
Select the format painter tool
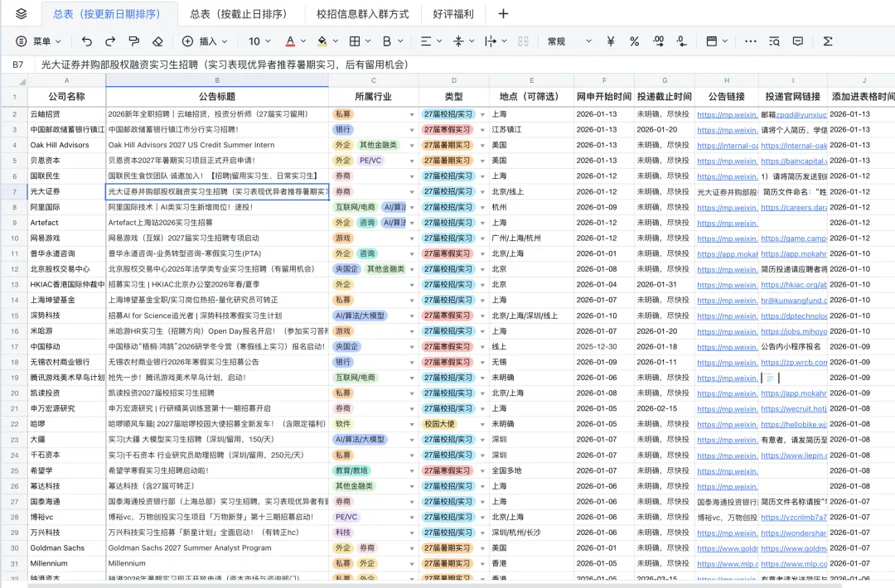[133, 41]
